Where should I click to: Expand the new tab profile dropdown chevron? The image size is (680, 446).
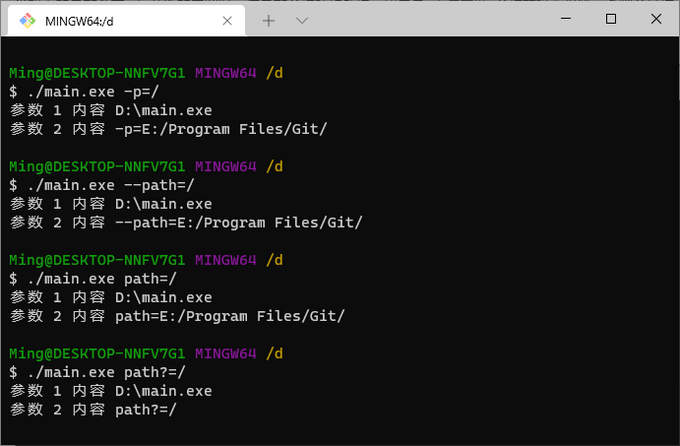(302, 20)
